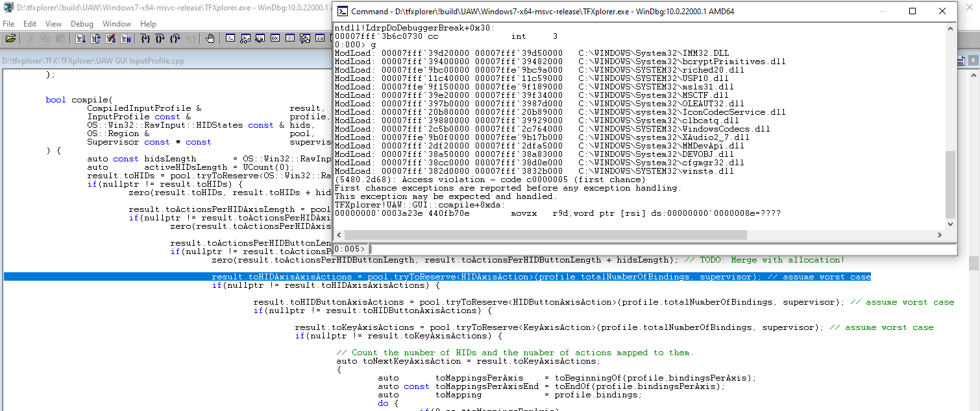980x411 pixels.
Task: Expand the Window menu
Action: point(117,24)
